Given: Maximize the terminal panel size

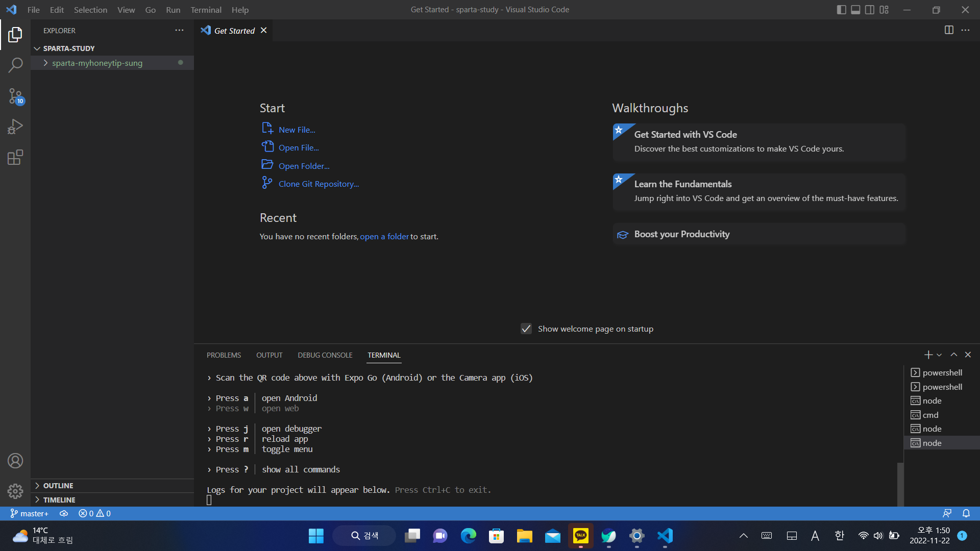Looking at the screenshot, I should (x=953, y=355).
